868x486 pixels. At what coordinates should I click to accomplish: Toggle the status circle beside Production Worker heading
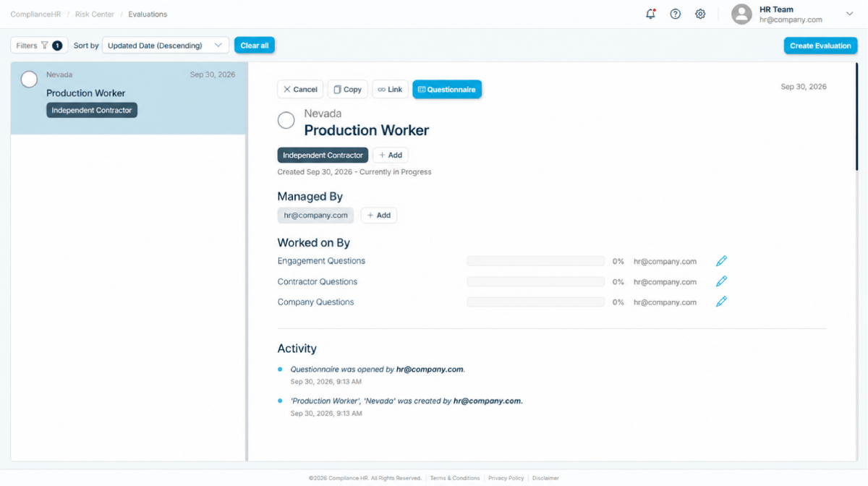pyautogui.click(x=286, y=121)
